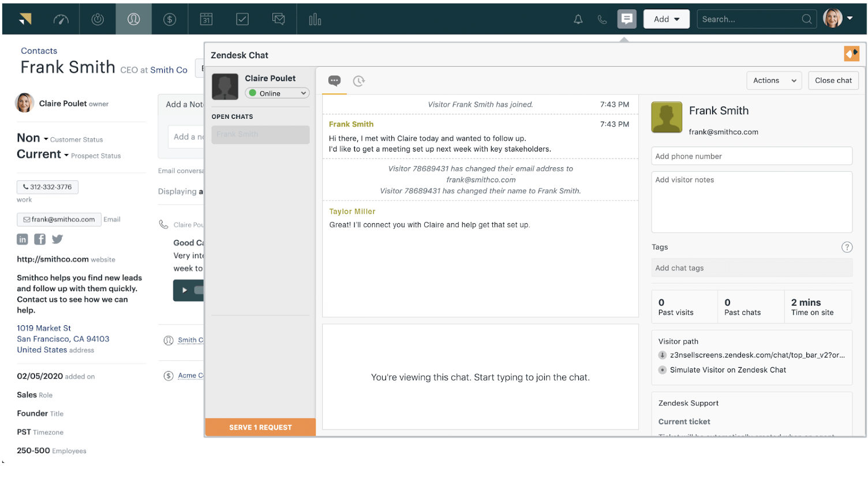
Task: Click the phone dialer icon
Action: [602, 20]
